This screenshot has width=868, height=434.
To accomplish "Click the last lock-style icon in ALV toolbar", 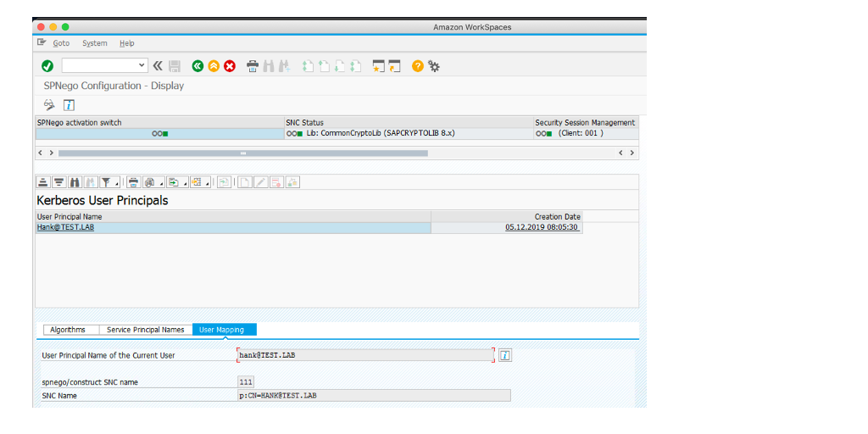I will coord(292,181).
